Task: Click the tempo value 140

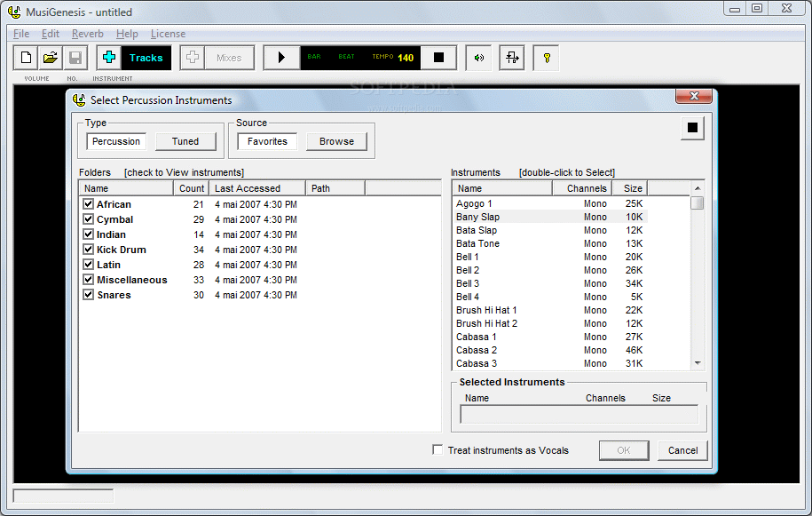Action: 406,58
